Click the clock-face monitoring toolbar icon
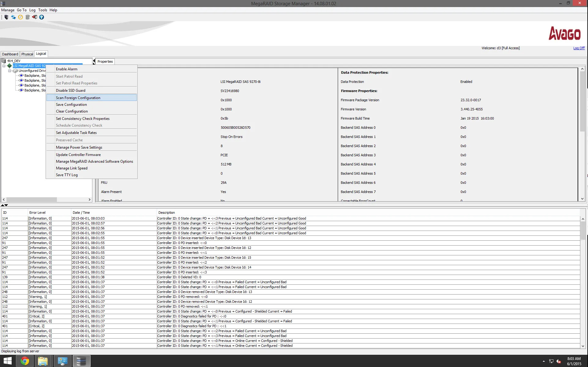The width and height of the screenshot is (588, 367). pos(20,17)
